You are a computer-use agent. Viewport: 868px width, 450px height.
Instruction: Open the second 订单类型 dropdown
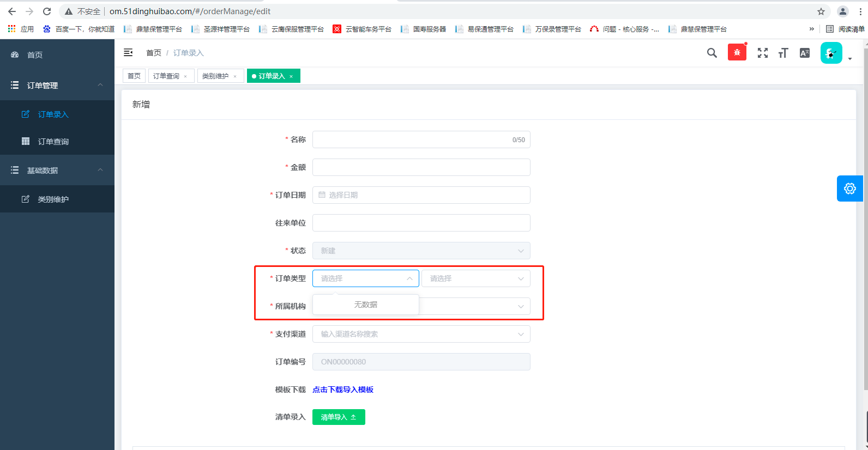click(x=476, y=278)
